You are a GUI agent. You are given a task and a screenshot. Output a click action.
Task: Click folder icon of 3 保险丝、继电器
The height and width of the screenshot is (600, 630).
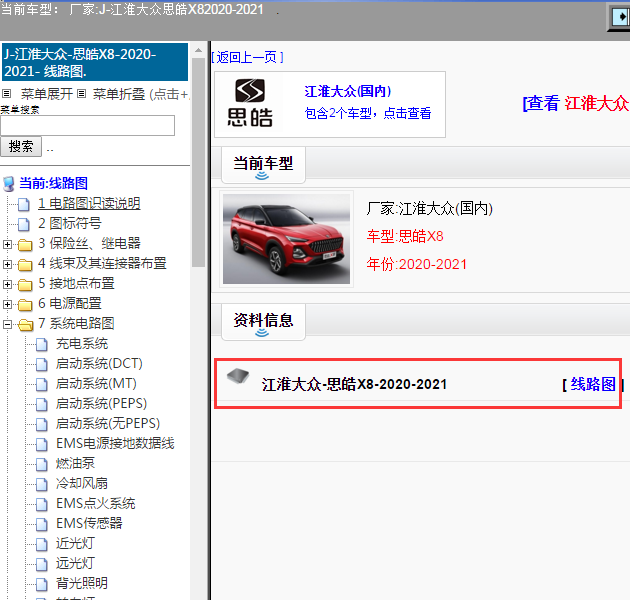coord(25,244)
